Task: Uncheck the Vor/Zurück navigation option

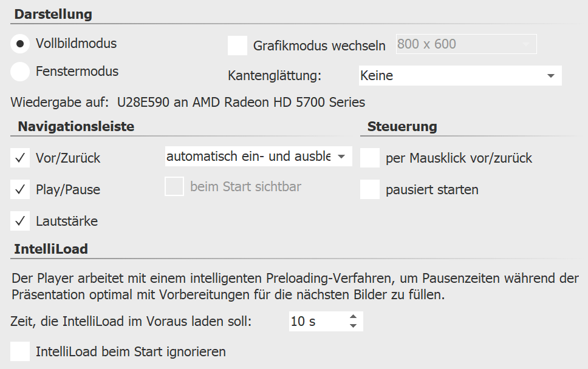Action: [20, 157]
